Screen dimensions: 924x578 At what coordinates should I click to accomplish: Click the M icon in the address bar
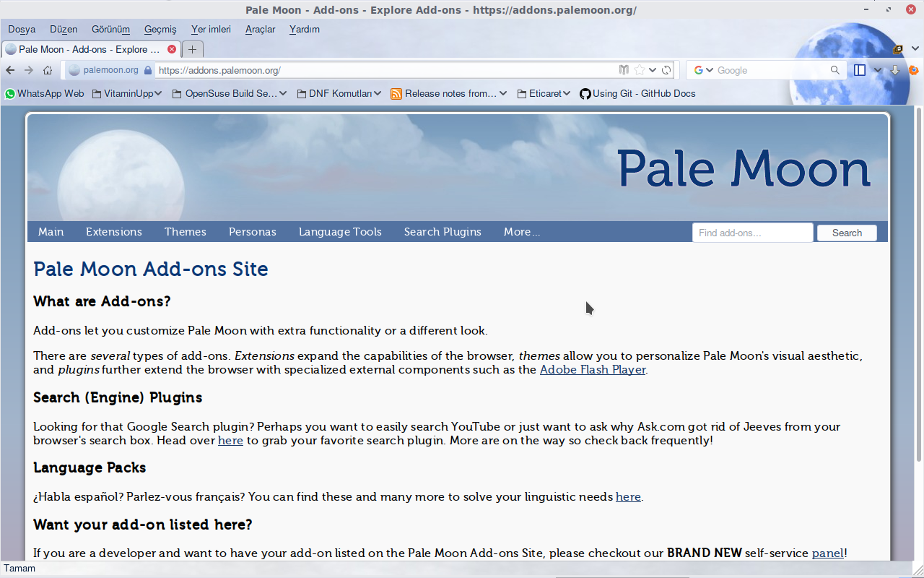[624, 70]
